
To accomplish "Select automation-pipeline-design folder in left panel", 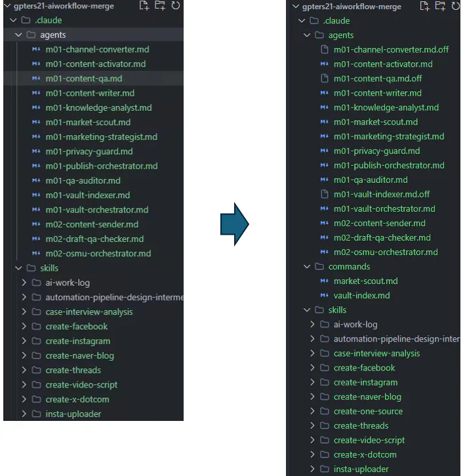I will tap(115, 297).
